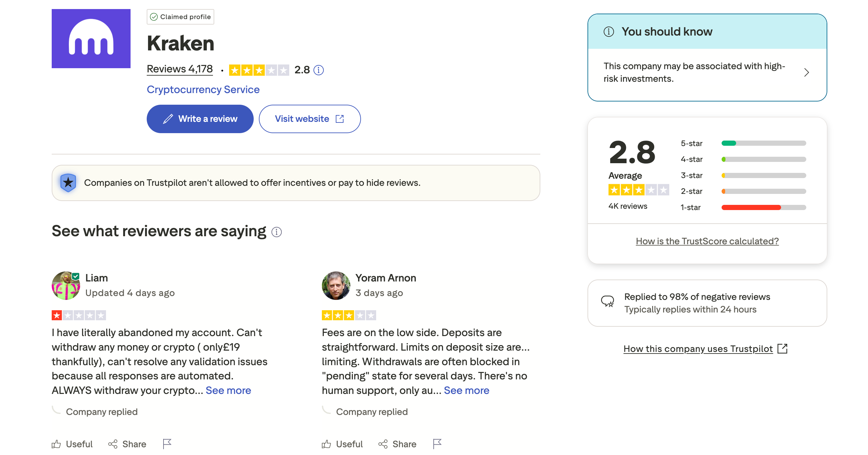The width and height of the screenshot is (868, 455).
Task: Expand the company reply under Liam's review
Action: pos(102,411)
